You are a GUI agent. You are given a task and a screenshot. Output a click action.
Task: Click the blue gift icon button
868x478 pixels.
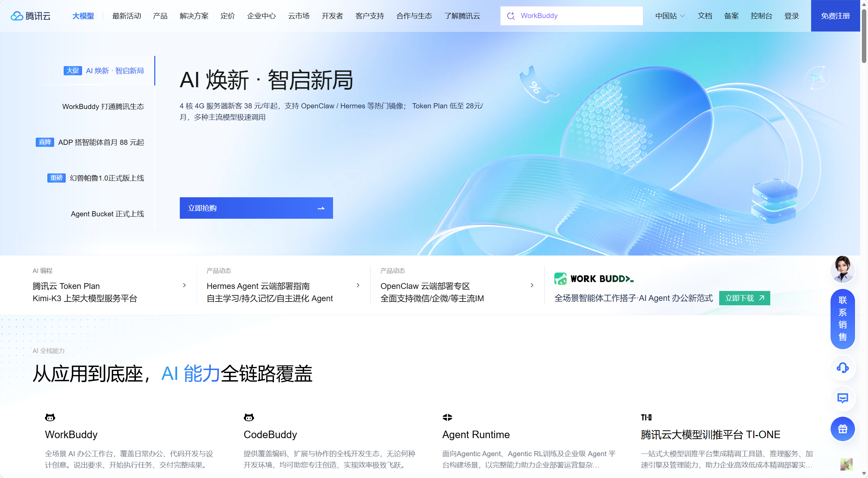pyautogui.click(x=842, y=429)
